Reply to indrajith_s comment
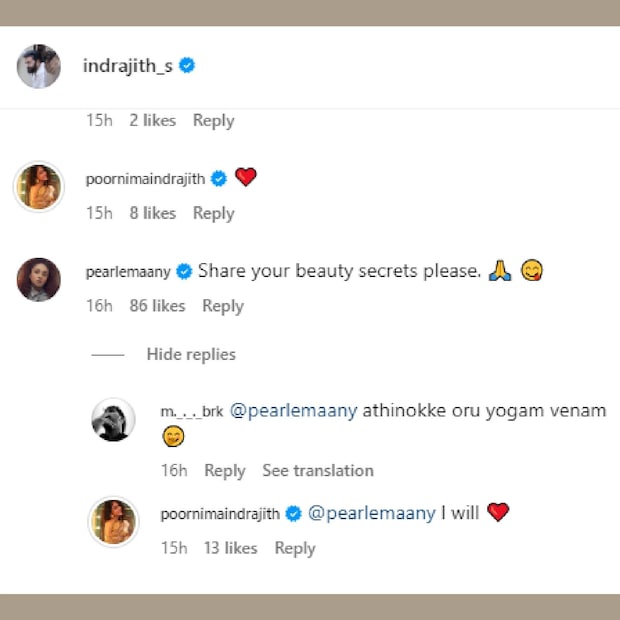Viewport: 620px width, 620px height. (x=213, y=120)
